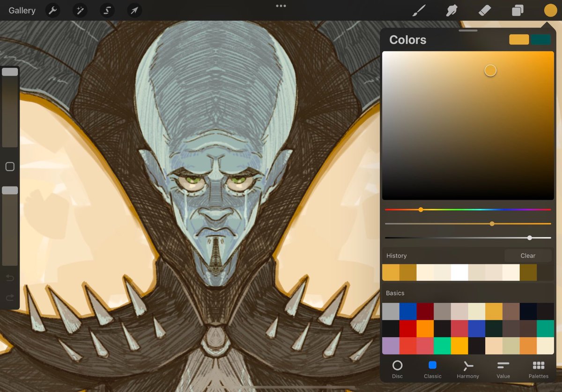The image size is (562, 392).
Task: Pick the salmon pink swatch in Basics bottom row
Action: [x=425, y=346]
